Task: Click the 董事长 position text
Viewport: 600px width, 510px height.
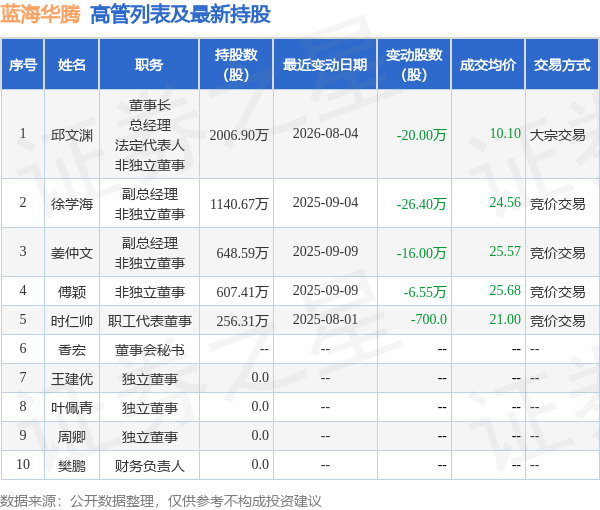Action: coord(150,105)
